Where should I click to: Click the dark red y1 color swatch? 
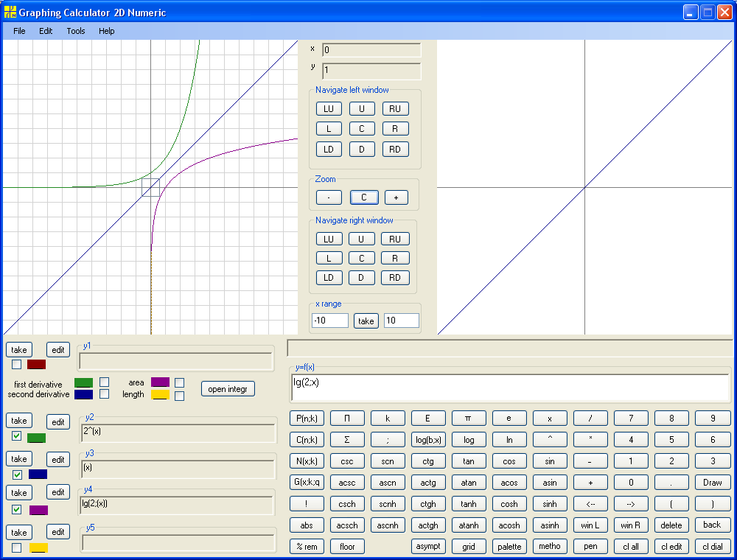[36, 364]
